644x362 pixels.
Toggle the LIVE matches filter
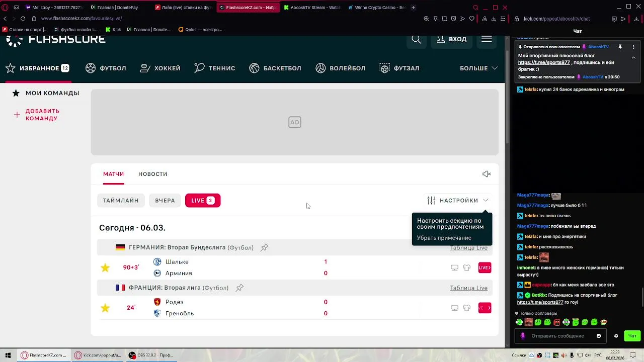coord(203,201)
